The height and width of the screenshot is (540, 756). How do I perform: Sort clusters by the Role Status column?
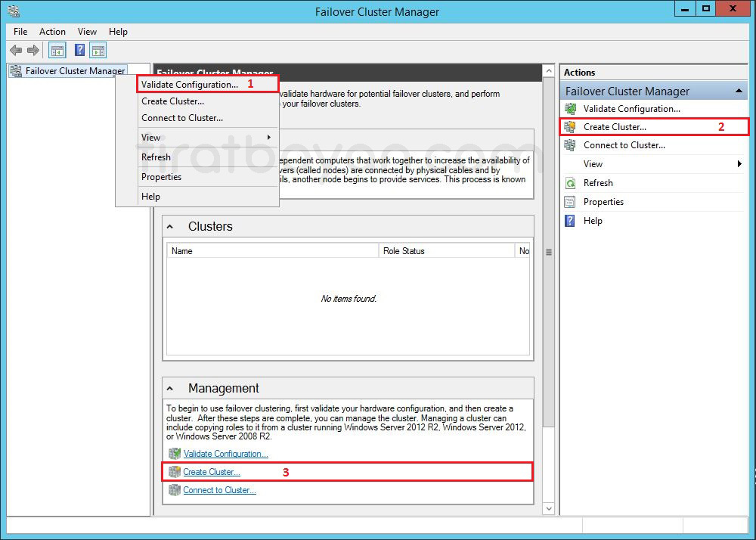[x=447, y=251]
